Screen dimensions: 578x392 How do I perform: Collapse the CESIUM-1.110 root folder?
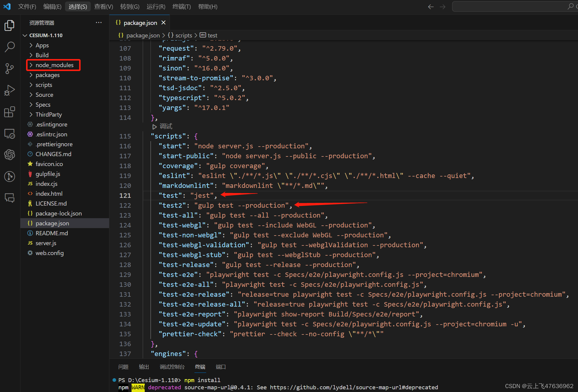coord(65,35)
